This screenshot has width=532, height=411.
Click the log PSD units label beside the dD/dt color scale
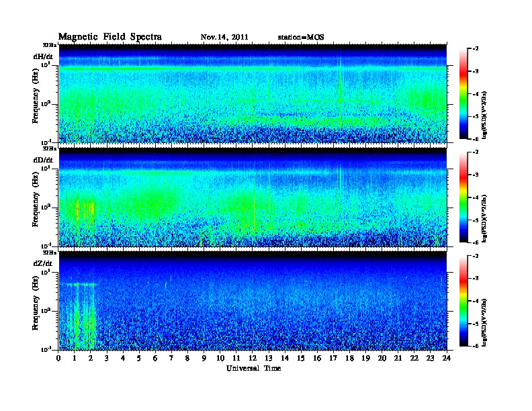[x=484, y=218]
